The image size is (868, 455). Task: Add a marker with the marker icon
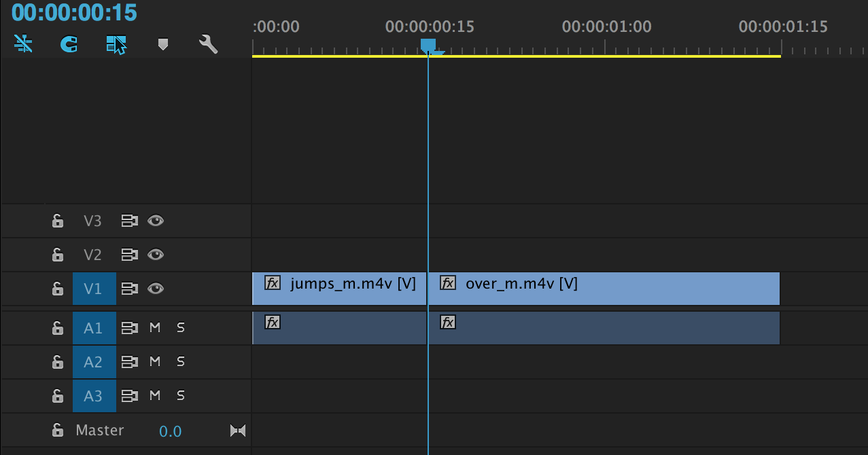(x=162, y=45)
